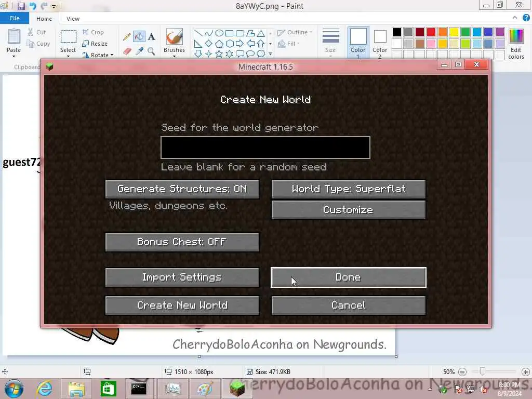Pick the green color swatch in Paint palette
This screenshot has width=532, height=399.
pyautogui.click(x=465, y=32)
